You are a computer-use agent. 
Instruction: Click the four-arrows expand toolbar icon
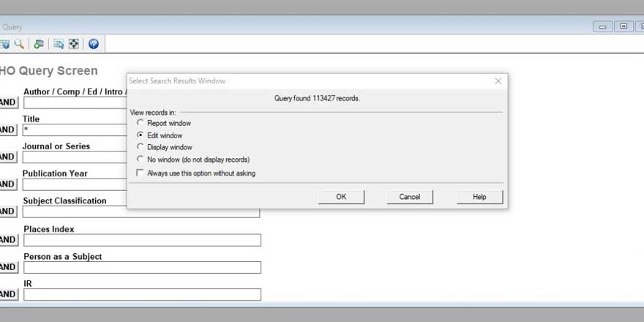pyautogui.click(x=74, y=44)
